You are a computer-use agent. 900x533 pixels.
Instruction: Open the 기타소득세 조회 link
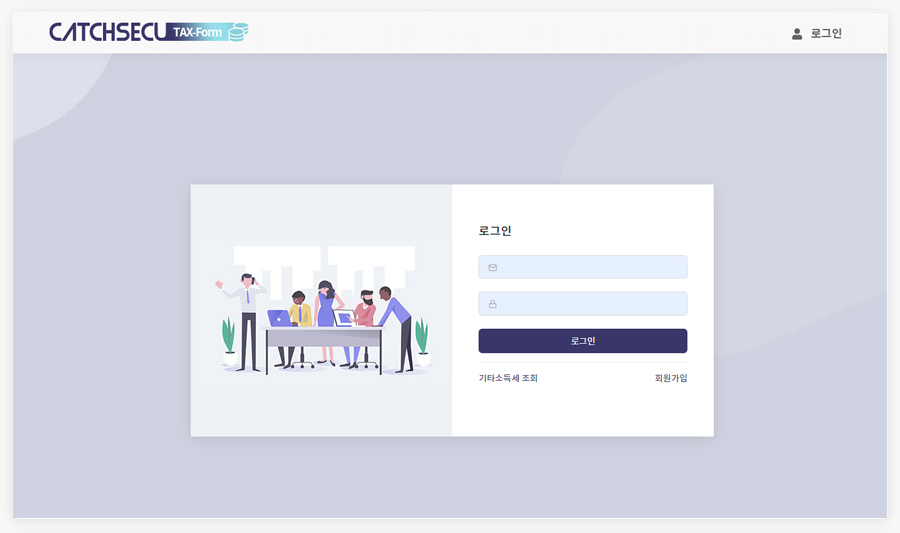pos(508,378)
